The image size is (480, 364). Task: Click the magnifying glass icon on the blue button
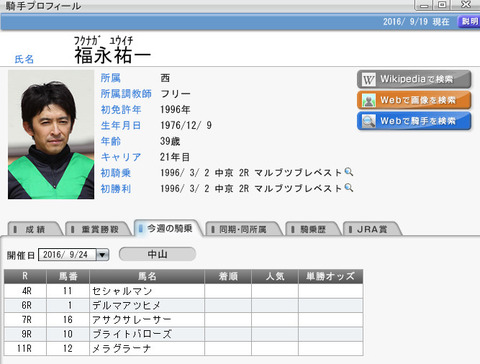tap(369, 121)
